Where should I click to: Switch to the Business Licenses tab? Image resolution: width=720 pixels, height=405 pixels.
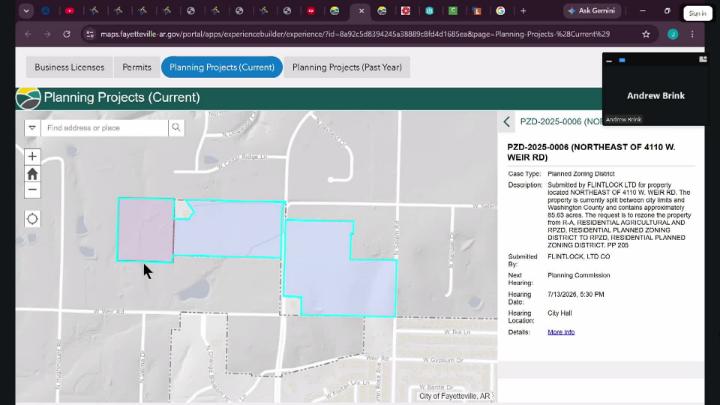[69, 67]
